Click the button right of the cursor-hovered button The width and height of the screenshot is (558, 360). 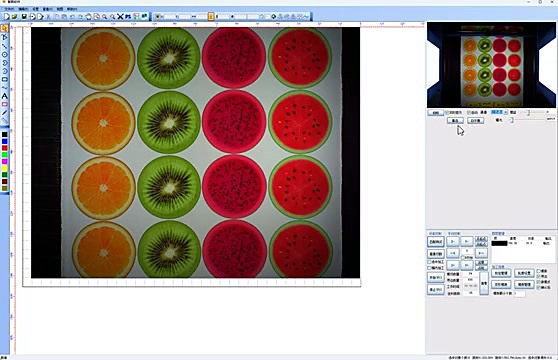[475, 121]
